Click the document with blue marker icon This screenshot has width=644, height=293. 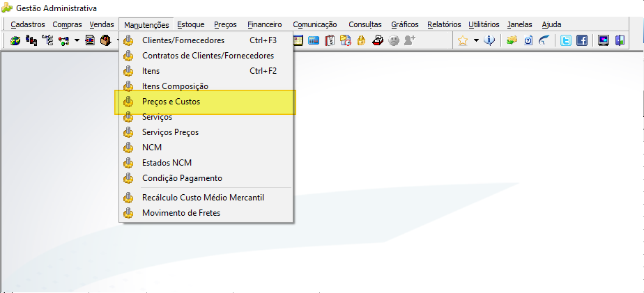tap(90, 40)
